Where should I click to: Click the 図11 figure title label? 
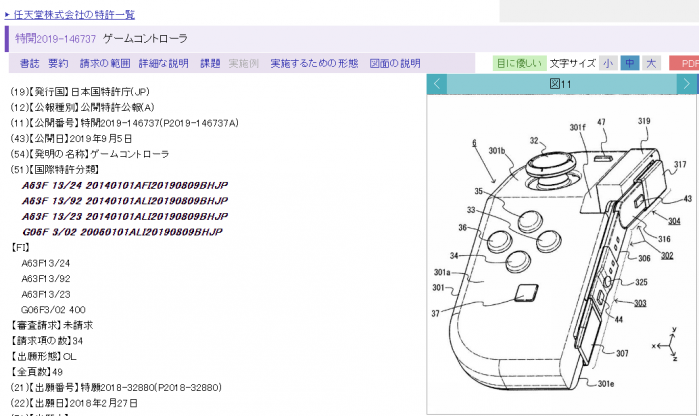[x=560, y=85]
